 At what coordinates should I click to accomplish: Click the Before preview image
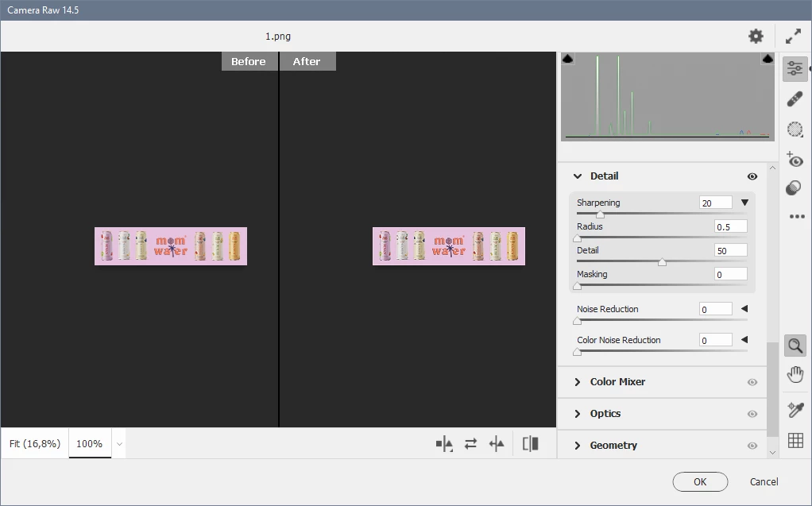171,246
